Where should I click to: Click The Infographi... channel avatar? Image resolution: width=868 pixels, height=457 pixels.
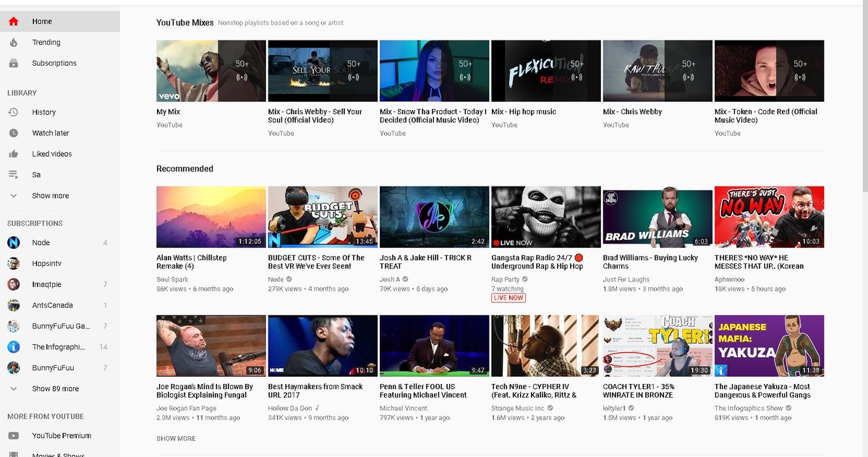13,347
